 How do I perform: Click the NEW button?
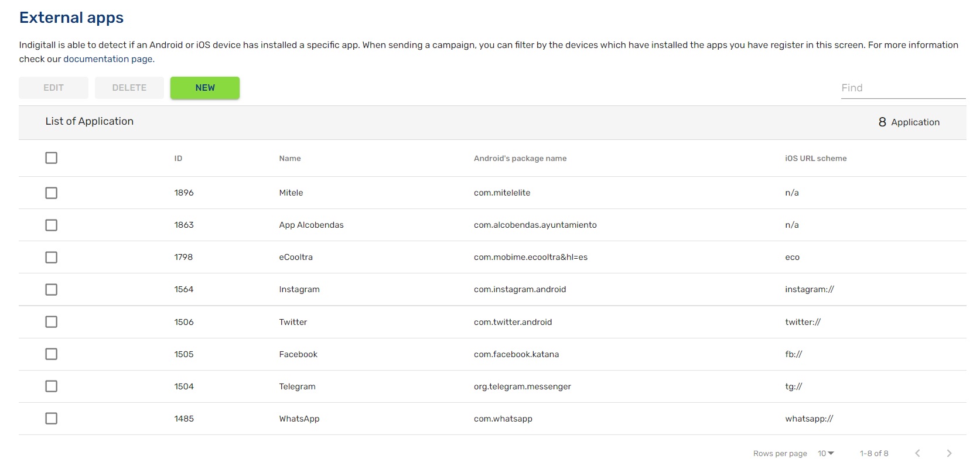pyautogui.click(x=205, y=88)
